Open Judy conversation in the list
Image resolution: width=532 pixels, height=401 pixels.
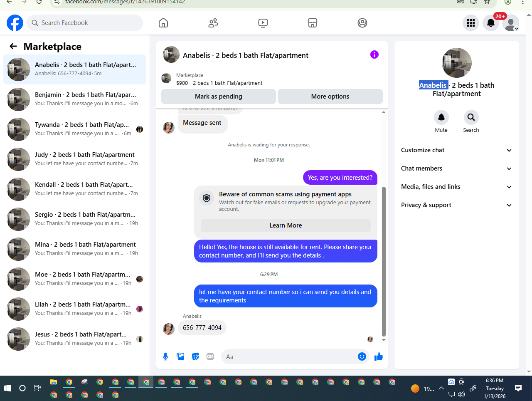click(x=75, y=159)
